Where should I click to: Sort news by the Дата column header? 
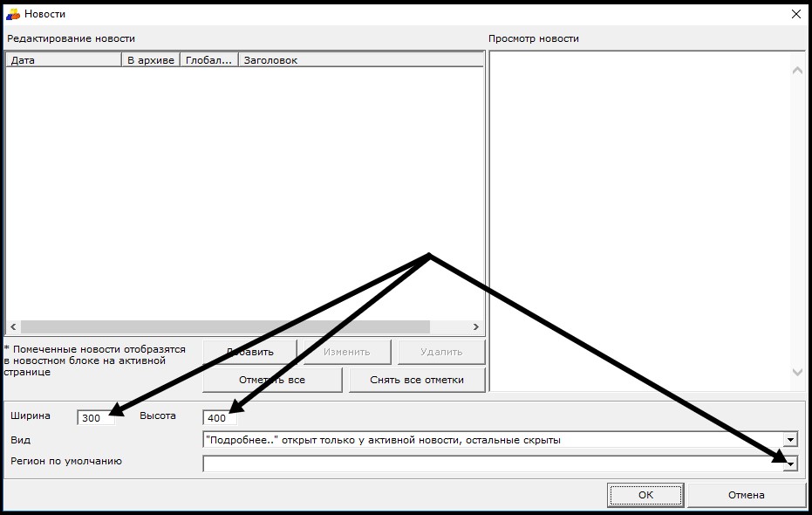pos(61,60)
